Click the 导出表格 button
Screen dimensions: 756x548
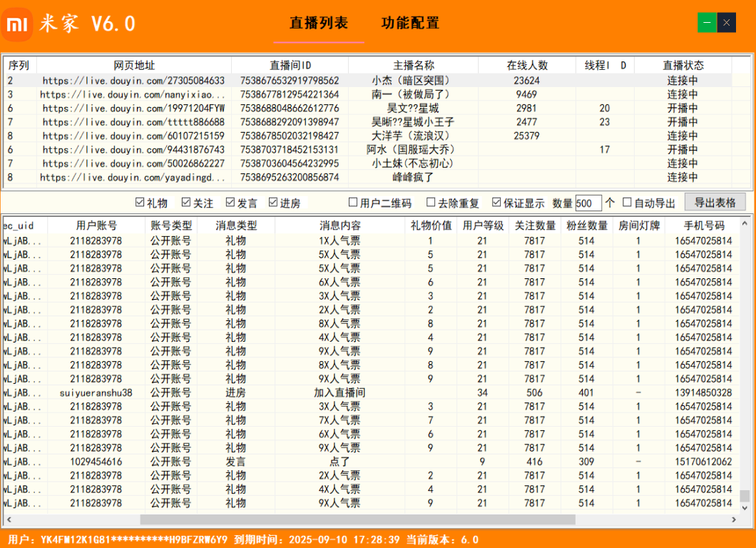point(715,203)
